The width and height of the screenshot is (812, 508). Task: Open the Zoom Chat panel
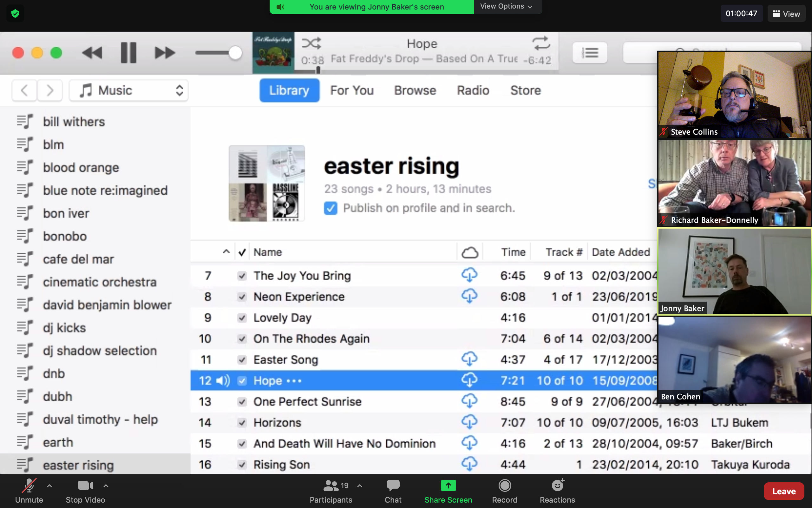(393, 491)
